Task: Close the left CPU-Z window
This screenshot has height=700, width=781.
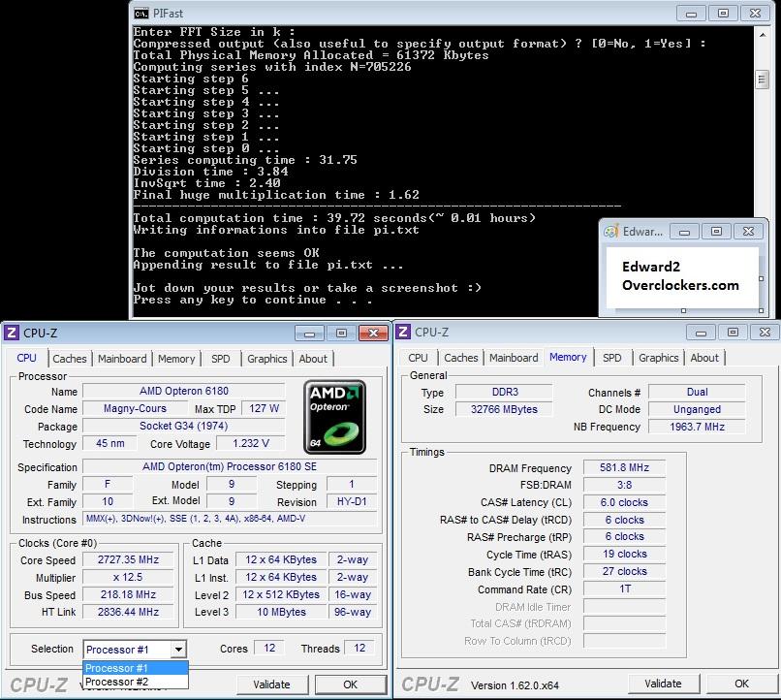Action: (373, 334)
